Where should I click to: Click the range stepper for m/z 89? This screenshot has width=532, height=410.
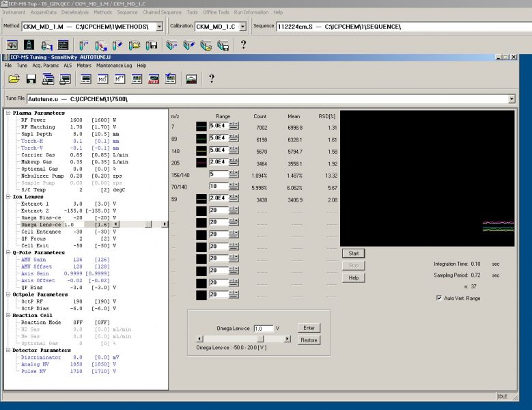234,137
